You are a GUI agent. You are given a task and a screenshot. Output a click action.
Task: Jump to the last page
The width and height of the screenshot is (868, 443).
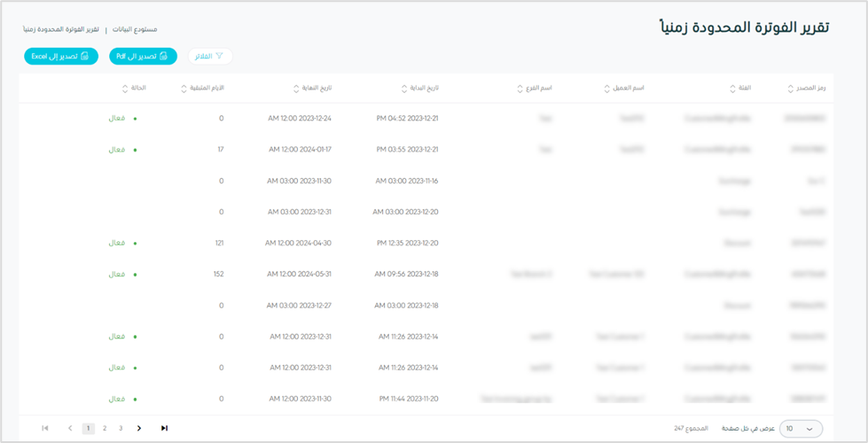pos(164,429)
